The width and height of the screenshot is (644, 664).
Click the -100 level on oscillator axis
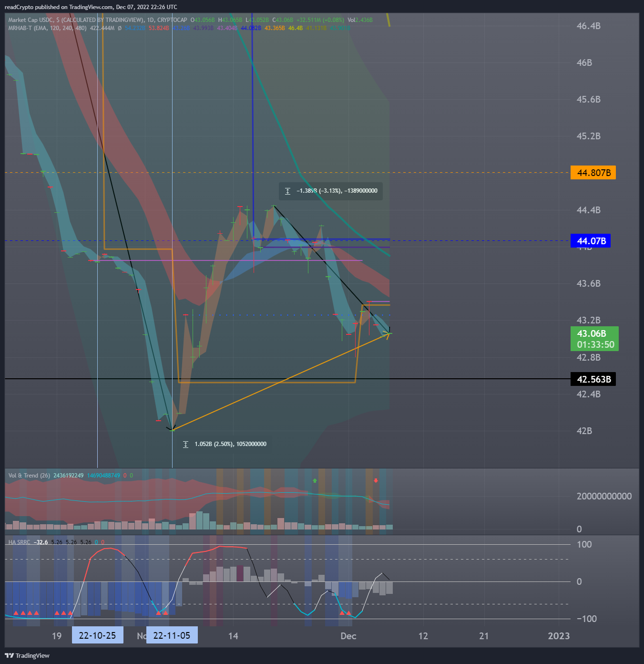click(x=587, y=619)
